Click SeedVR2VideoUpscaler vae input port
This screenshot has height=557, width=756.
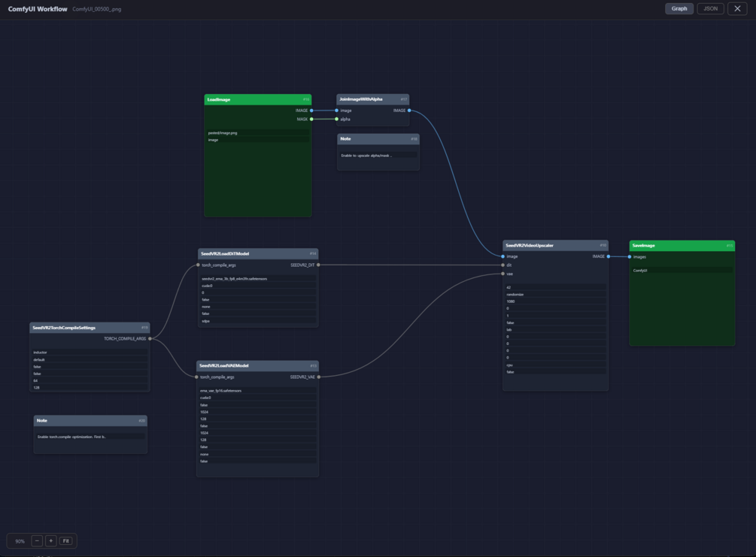[x=503, y=274]
